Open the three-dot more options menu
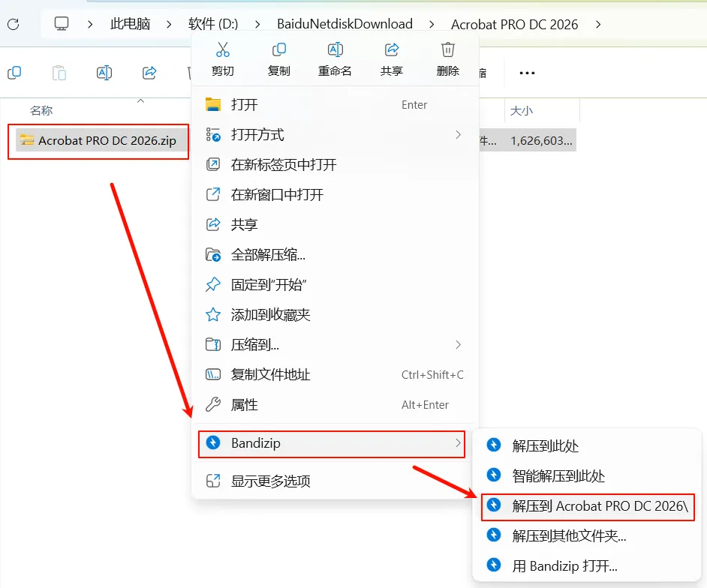Image resolution: width=707 pixels, height=588 pixels. pyautogui.click(x=527, y=73)
